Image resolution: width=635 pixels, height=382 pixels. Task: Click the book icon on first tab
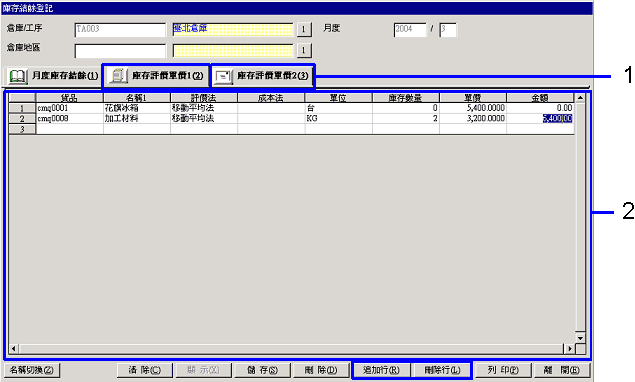tap(17, 76)
